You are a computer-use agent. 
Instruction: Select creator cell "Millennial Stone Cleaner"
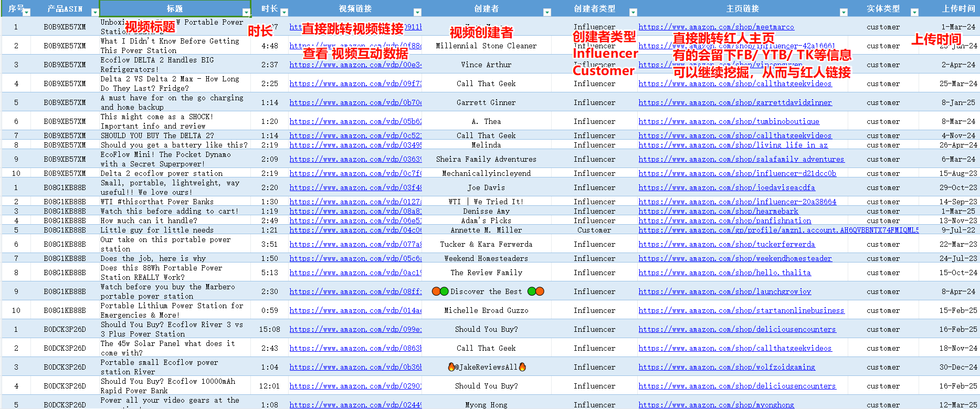[x=486, y=46]
